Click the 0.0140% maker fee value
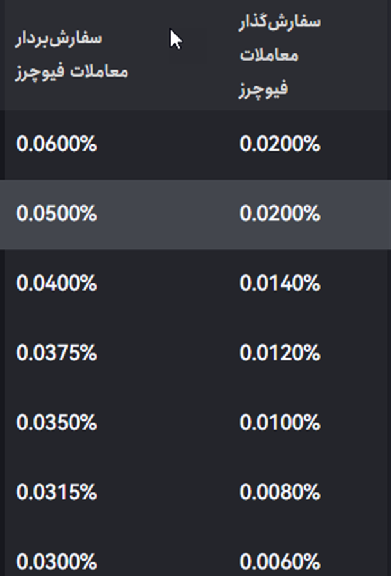Image resolution: width=392 pixels, height=576 pixels. (x=279, y=283)
